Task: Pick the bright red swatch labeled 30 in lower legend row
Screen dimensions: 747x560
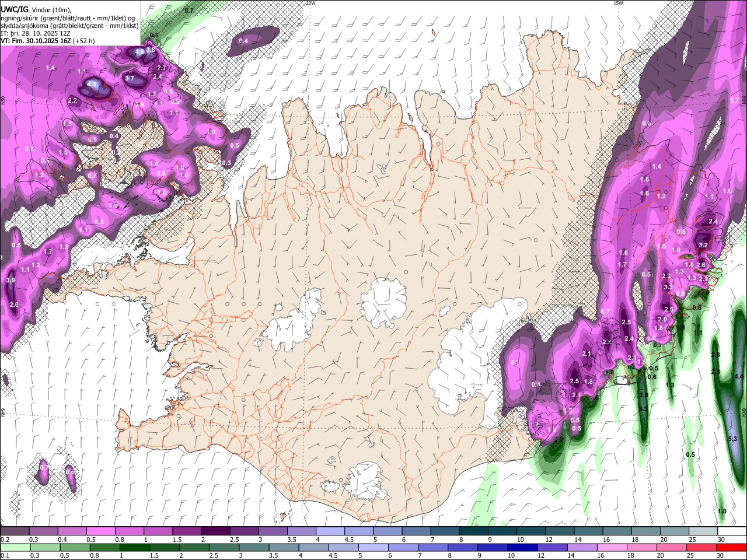Action: point(731,547)
